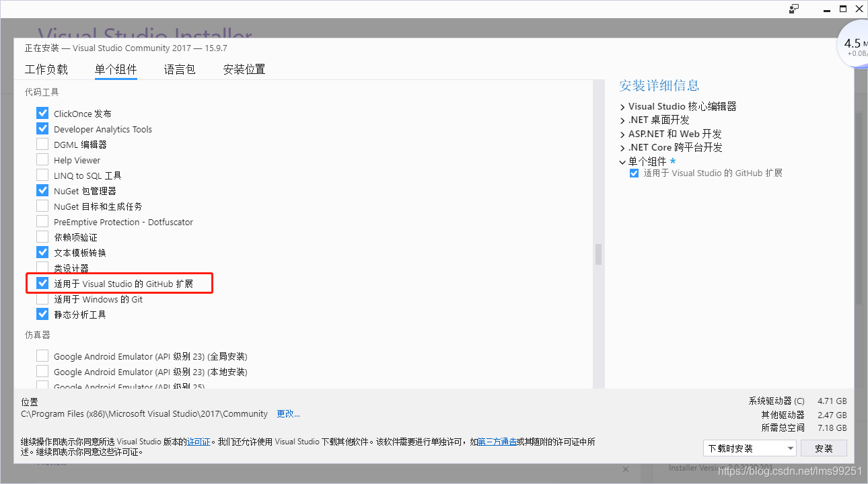Viewport: 868px width, 484px height.
Task: Click the 安装详细信息 heading
Action: coord(659,85)
